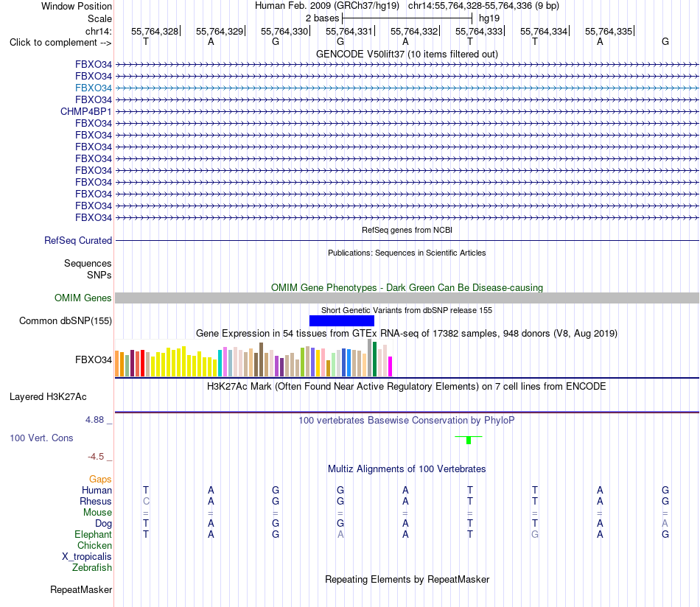Select the X_tropicalis alignment row label
Screen dimensions: 700x607
tap(87, 557)
